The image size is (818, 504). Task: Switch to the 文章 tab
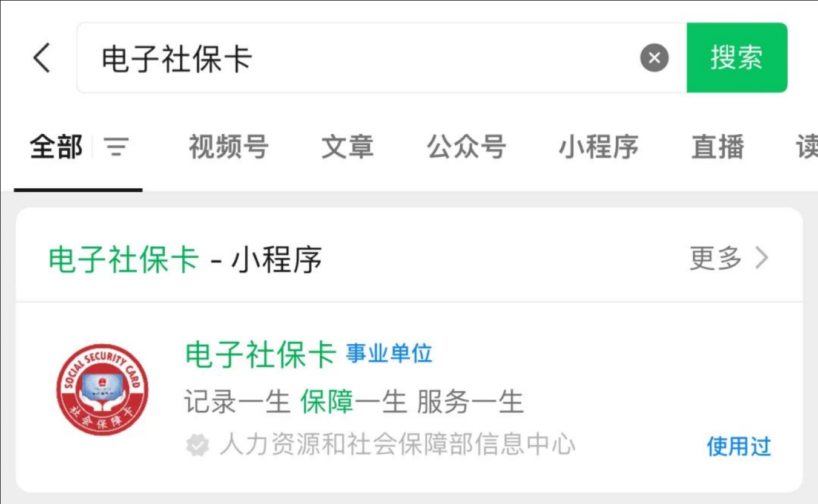coord(348,147)
